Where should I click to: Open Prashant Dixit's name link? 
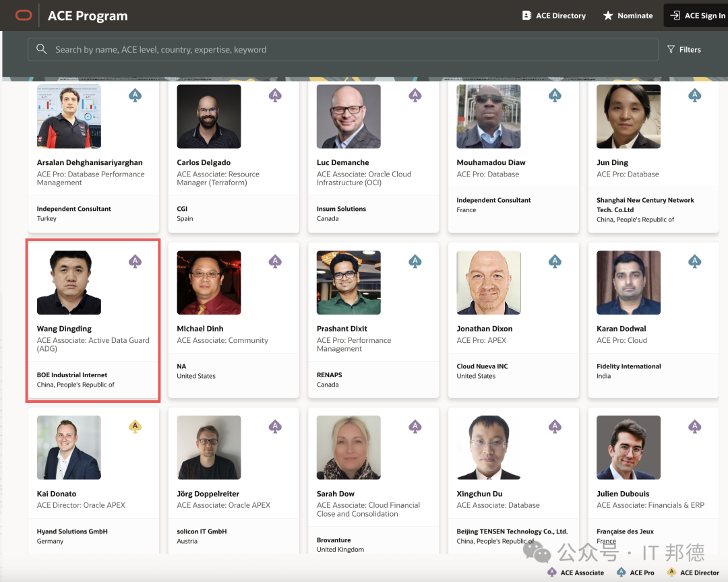click(342, 329)
